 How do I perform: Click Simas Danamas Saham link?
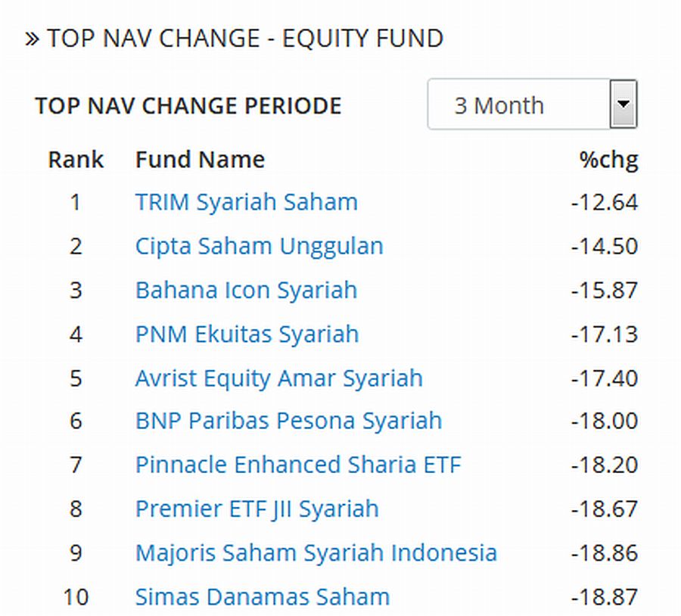[262, 596]
